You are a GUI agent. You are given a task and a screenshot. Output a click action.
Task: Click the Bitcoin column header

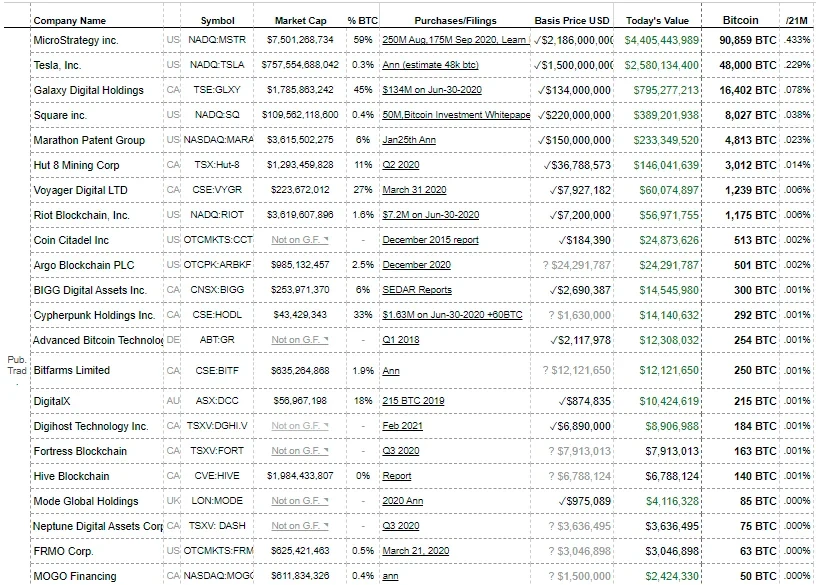click(x=741, y=20)
